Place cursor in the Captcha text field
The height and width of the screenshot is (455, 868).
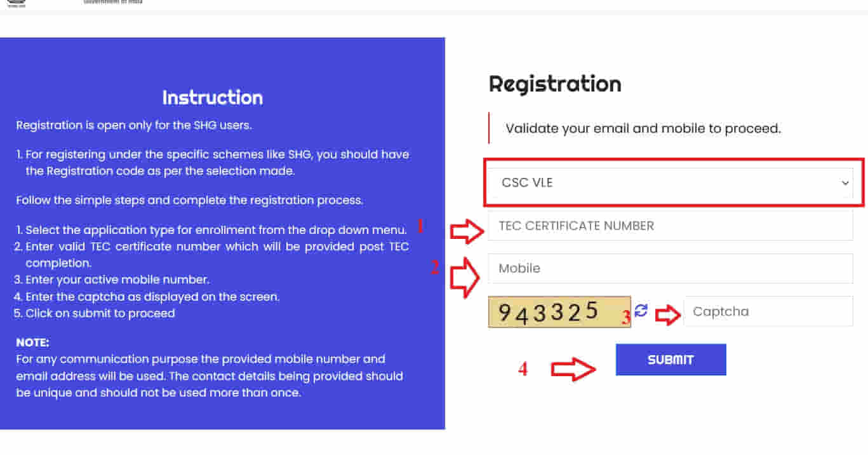tap(768, 311)
